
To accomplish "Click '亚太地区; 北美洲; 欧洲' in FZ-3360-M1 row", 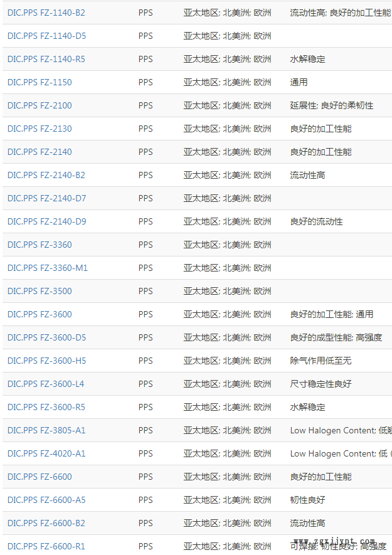I will [227, 268].
